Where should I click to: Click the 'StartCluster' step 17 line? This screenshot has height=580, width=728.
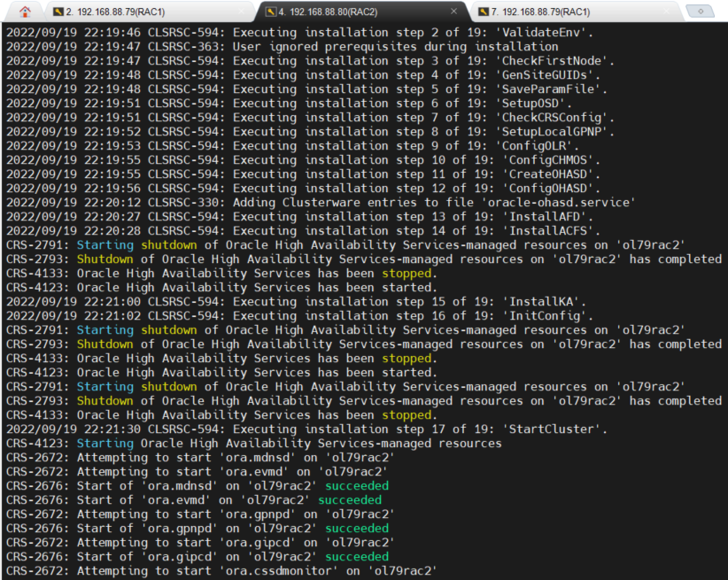pyautogui.click(x=307, y=429)
